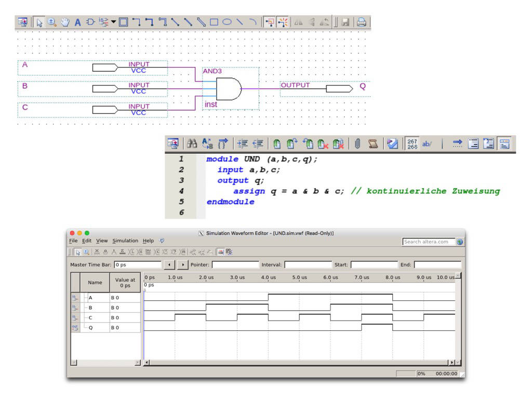Select the Rectangle drawing tool

point(214,22)
